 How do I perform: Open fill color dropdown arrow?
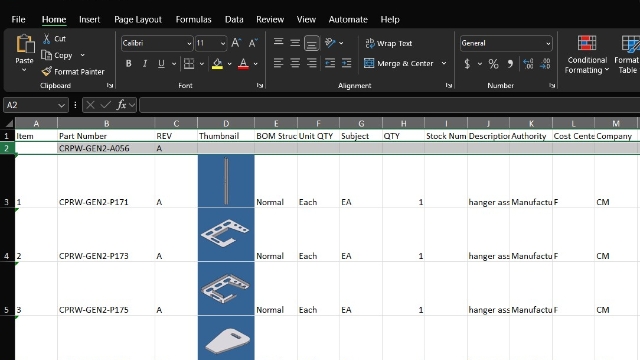click(229, 64)
